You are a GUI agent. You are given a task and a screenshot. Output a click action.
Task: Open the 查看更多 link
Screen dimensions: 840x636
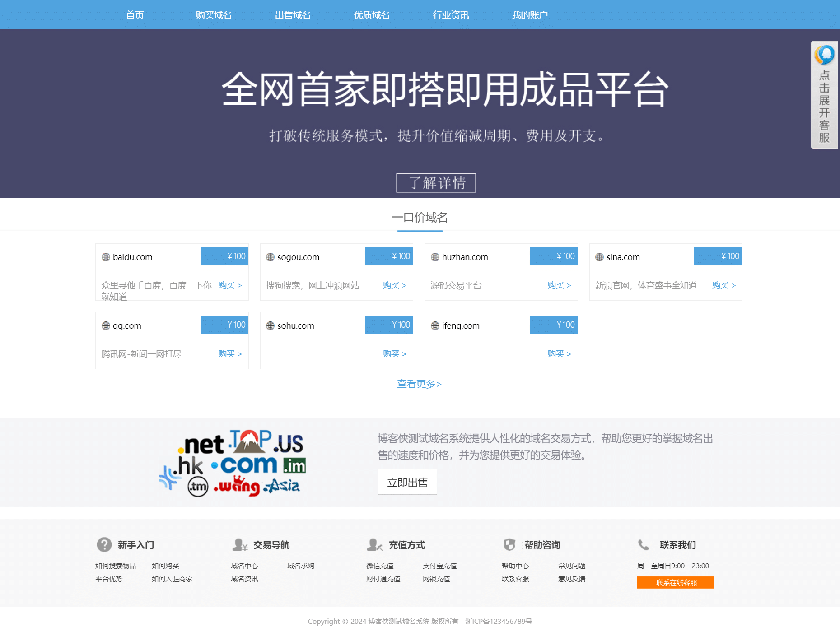tap(419, 384)
